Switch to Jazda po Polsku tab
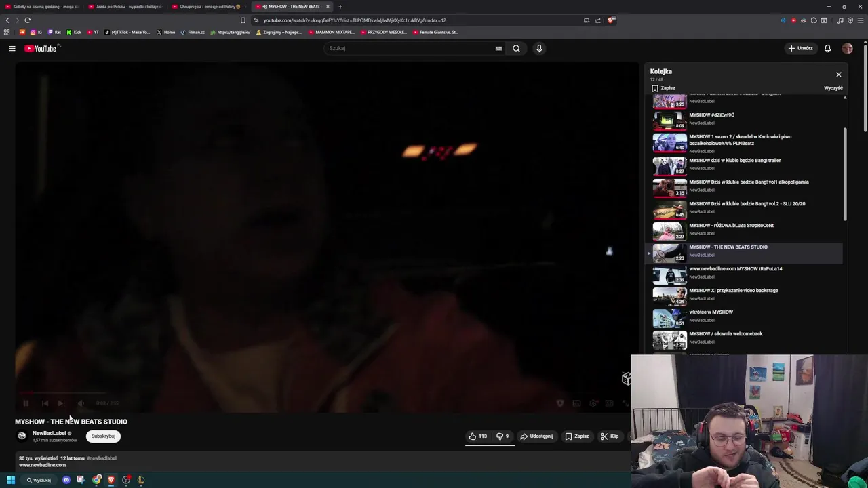 tap(127, 7)
